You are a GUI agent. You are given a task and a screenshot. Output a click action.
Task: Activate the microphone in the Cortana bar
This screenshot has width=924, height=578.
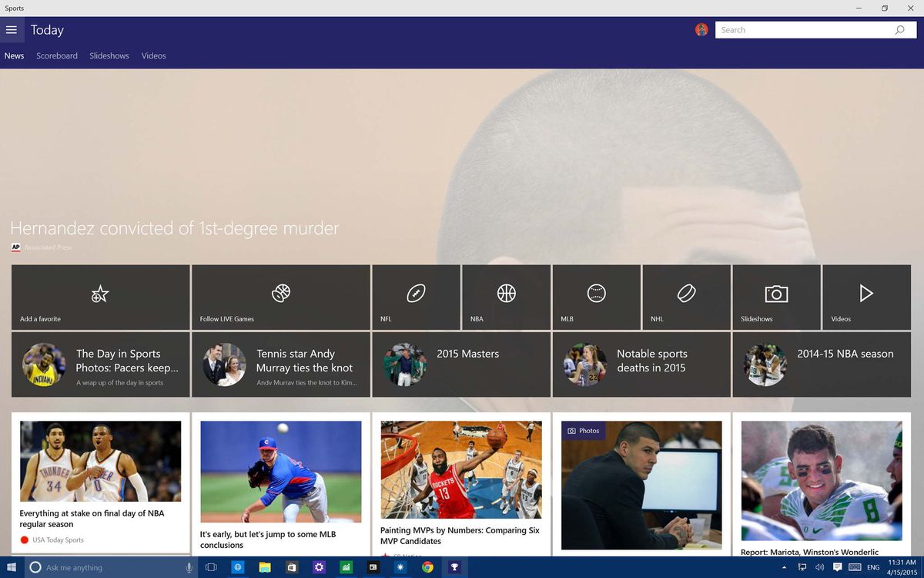pos(188,567)
